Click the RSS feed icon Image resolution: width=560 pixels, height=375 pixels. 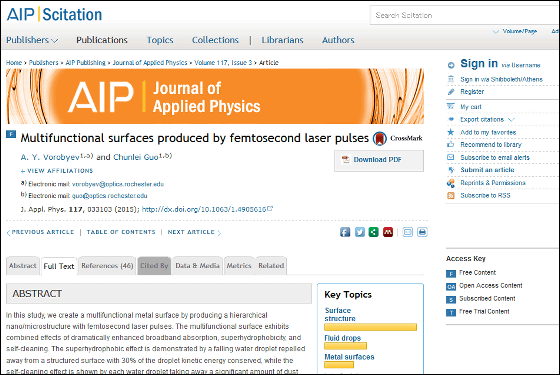pyautogui.click(x=451, y=196)
